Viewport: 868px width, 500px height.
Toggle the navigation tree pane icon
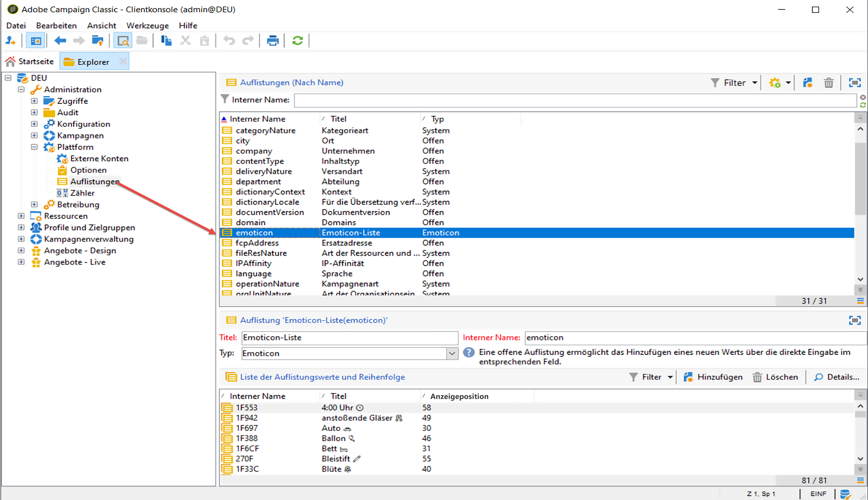(35, 41)
